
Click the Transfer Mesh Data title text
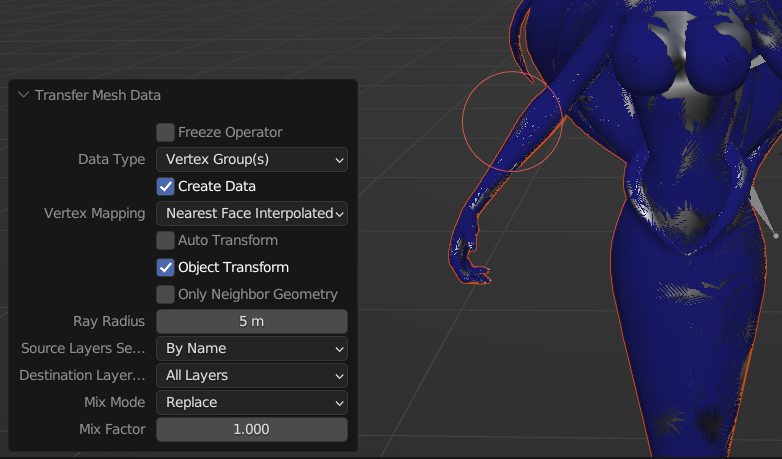point(98,95)
